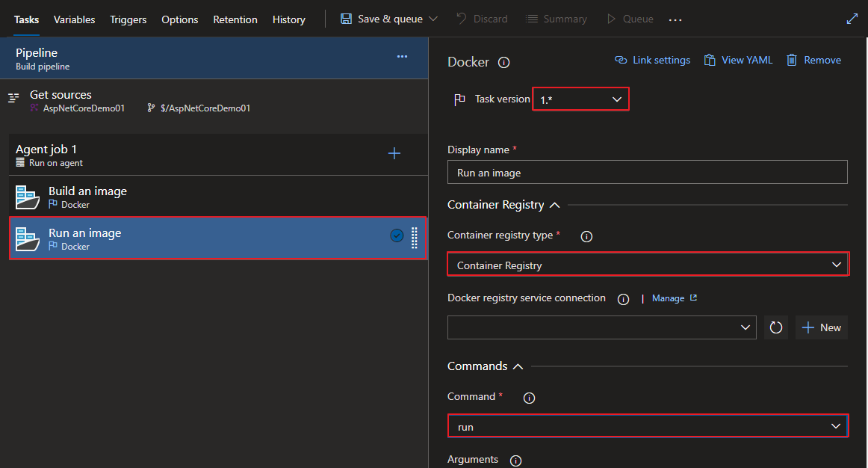Viewport: 868px width, 468px height.
Task: Switch to the Variables tab
Action: (74, 19)
